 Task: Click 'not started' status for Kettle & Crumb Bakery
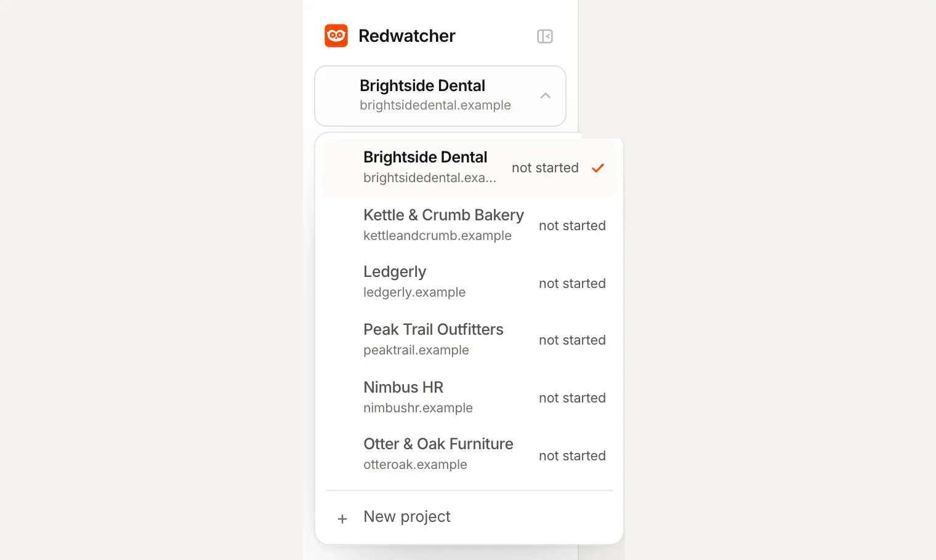click(x=572, y=226)
